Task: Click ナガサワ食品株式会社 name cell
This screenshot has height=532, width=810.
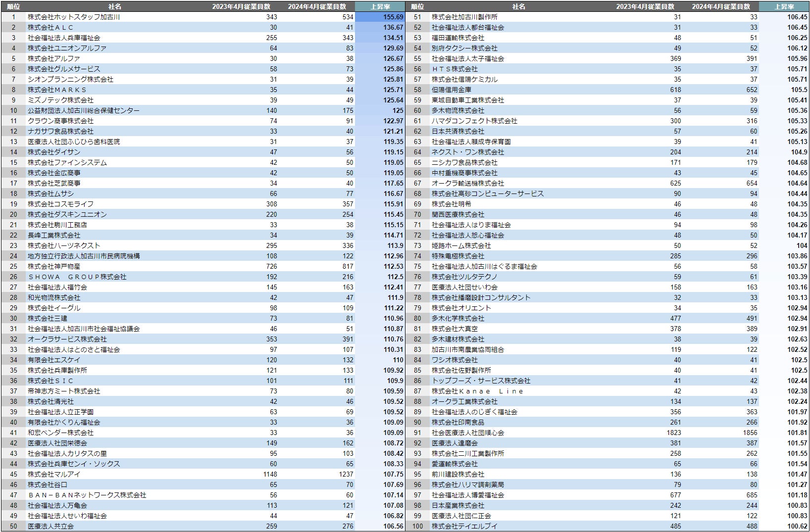Action: coord(60,131)
